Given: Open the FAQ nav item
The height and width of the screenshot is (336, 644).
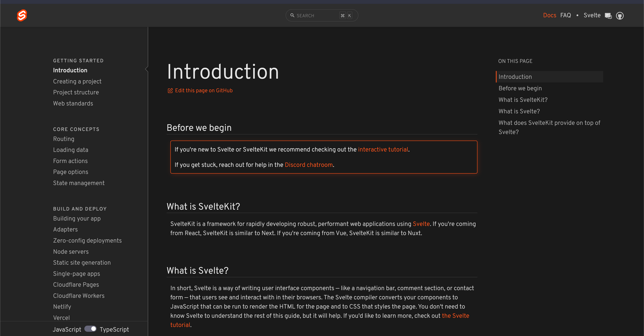Looking at the screenshot, I should 565,15.
